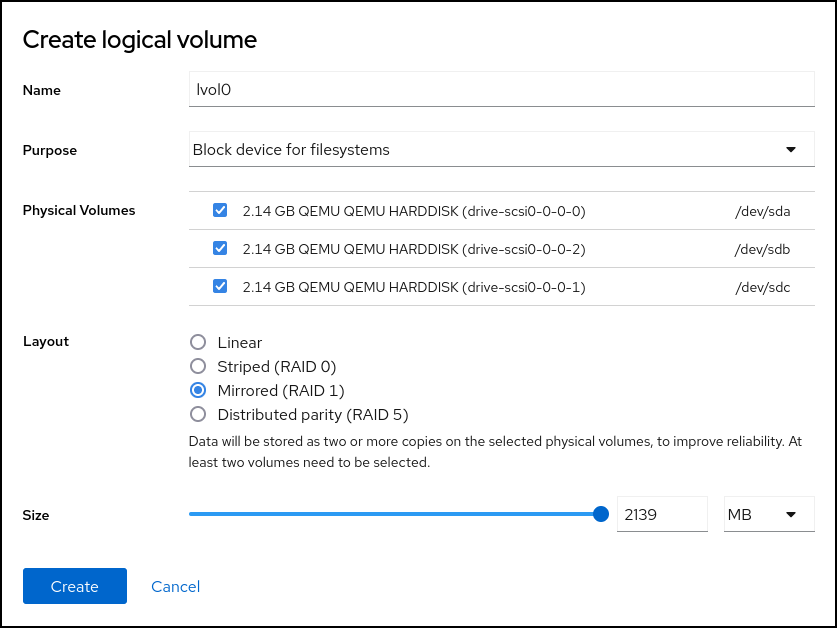Choose Striped (RAID 0) layout
This screenshot has width=837, height=628.
[198, 367]
